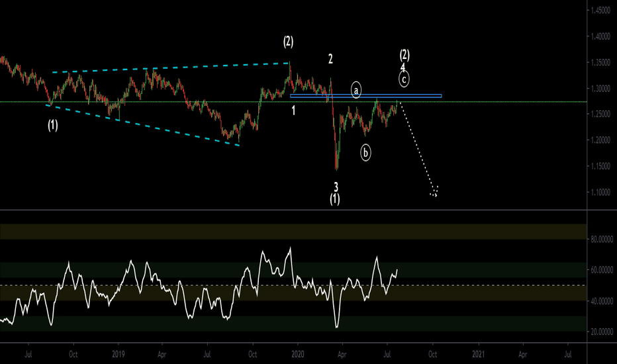Click the 80.00000 RSI axis label
This screenshot has height=364, width=617.
(x=602, y=240)
